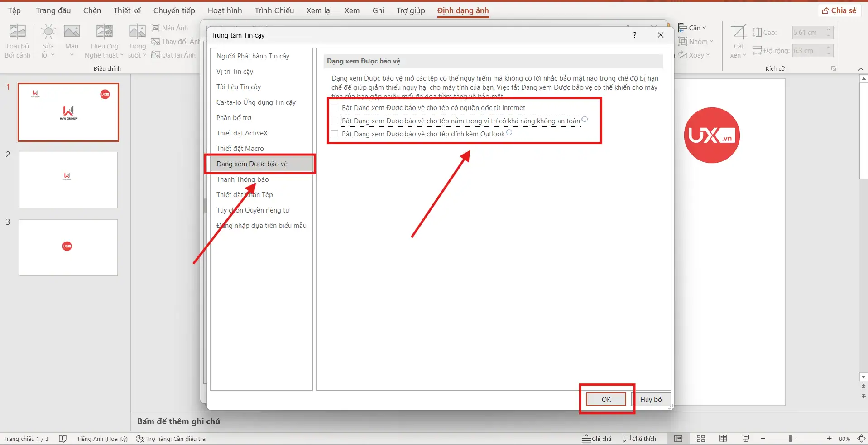The width and height of the screenshot is (868, 445).
Task: Click Fit slide to window icon
Action: 861,439
